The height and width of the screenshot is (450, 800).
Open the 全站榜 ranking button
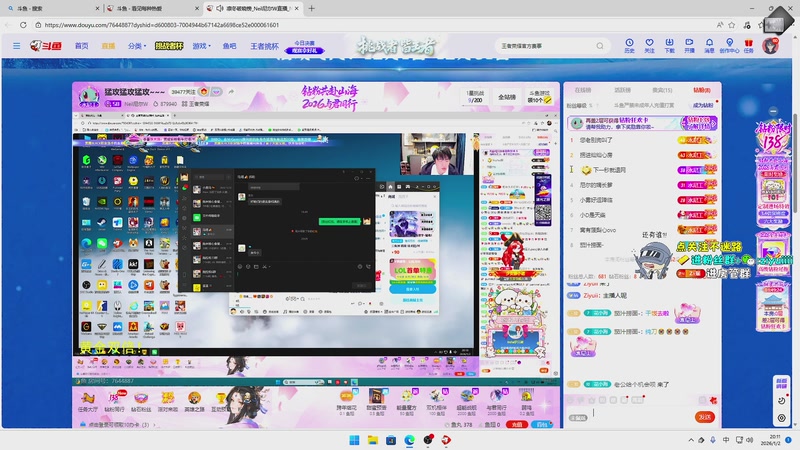(507, 97)
